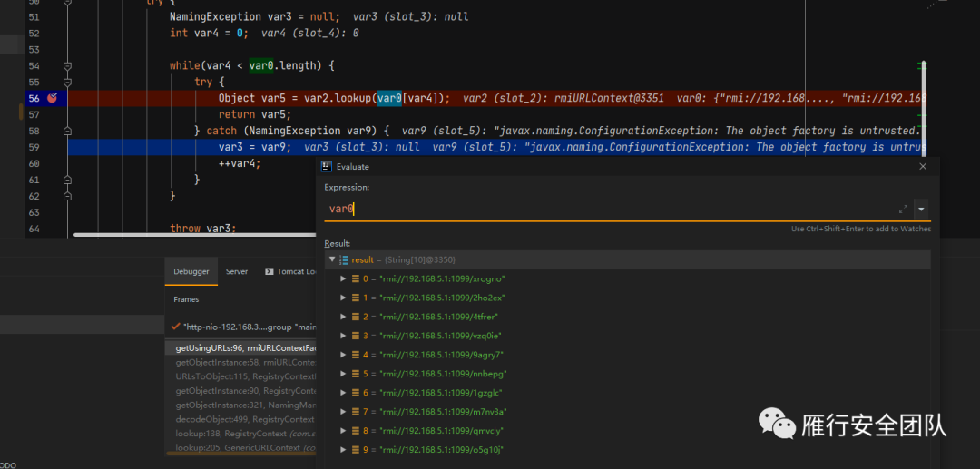Click the Frames list horizontal scrollbar
Viewport: 980px width, 469px height.
(240, 454)
